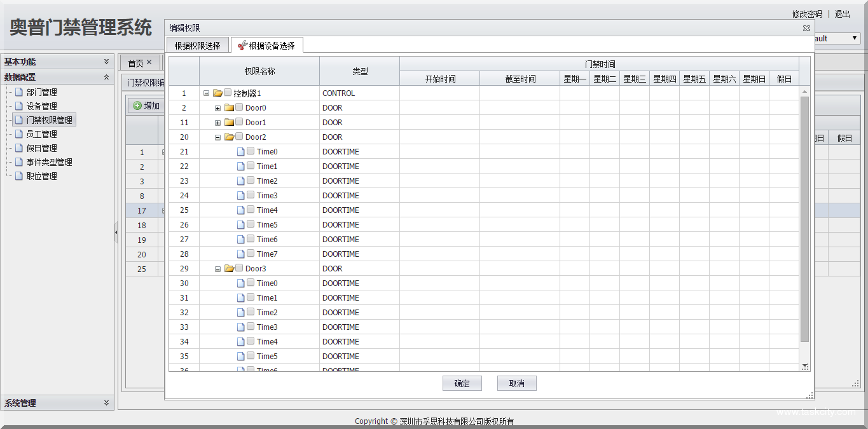This screenshot has width=868, height=429.
Task: Expand the 系统管理 sidebar section
Action: (106, 403)
